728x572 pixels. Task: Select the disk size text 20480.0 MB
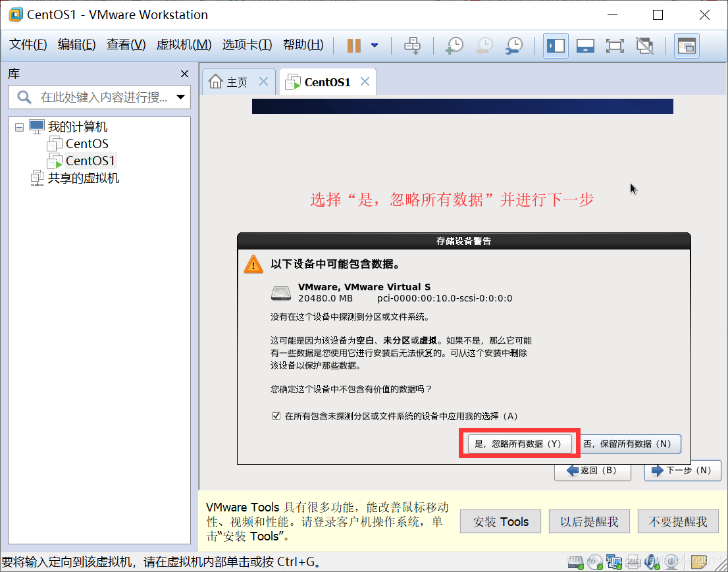(325, 299)
